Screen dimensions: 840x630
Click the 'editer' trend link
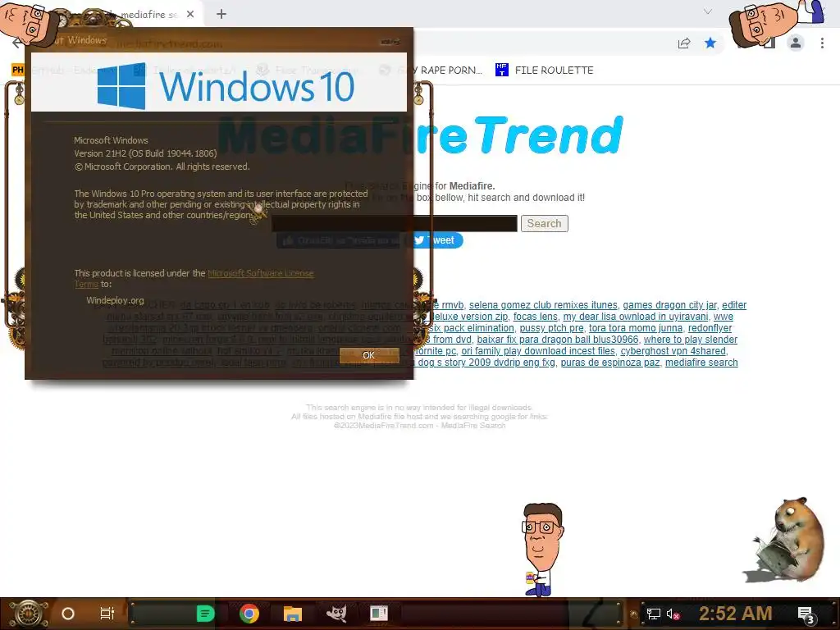click(734, 305)
